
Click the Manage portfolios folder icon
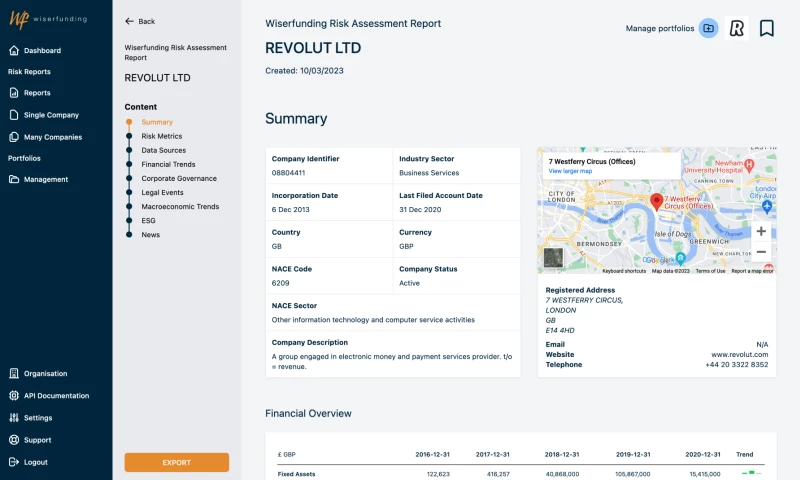(708, 28)
